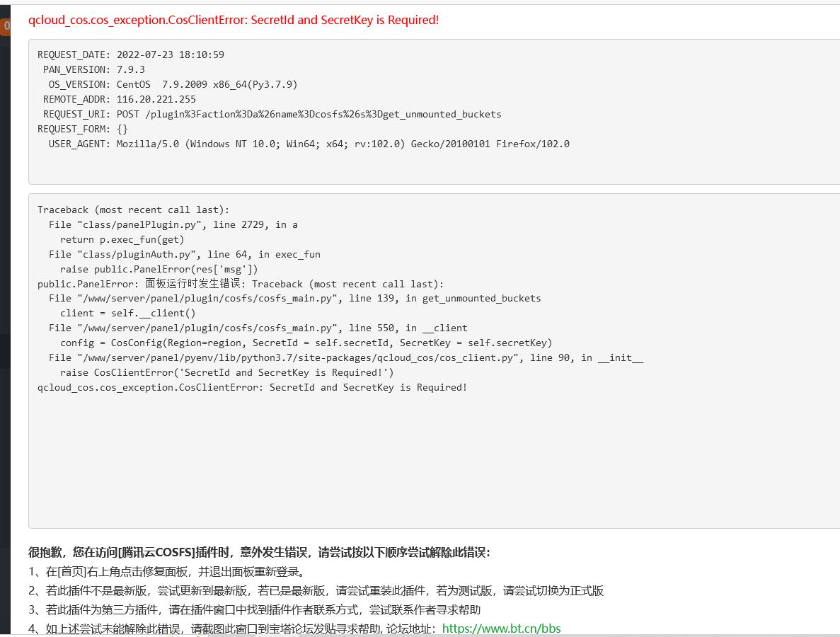
Task: Click the orange badge on the dark sidebar
Action: tap(6, 25)
